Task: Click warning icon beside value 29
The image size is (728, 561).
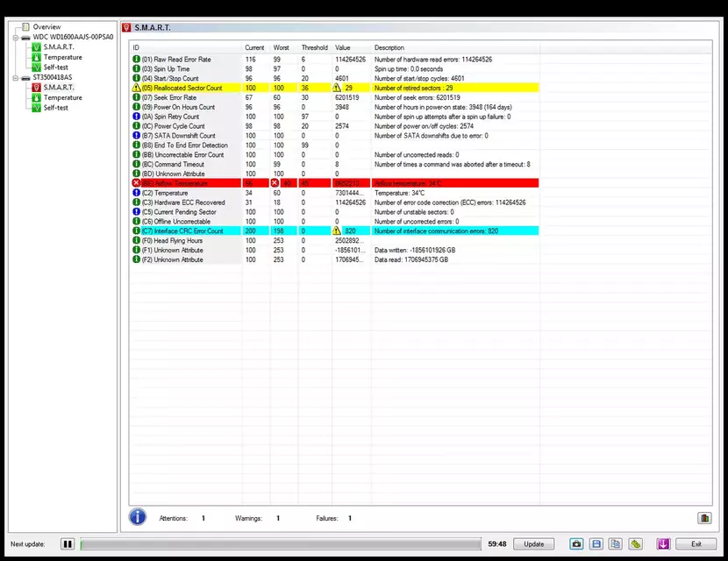Action: point(337,88)
